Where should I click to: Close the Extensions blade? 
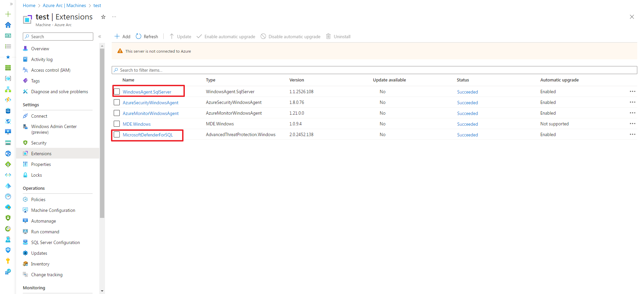tap(632, 17)
